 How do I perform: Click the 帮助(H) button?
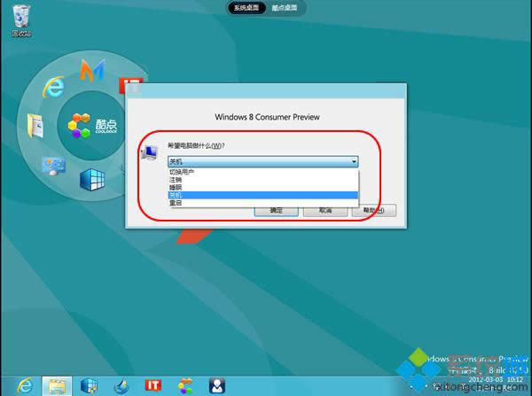pos(374,211)
